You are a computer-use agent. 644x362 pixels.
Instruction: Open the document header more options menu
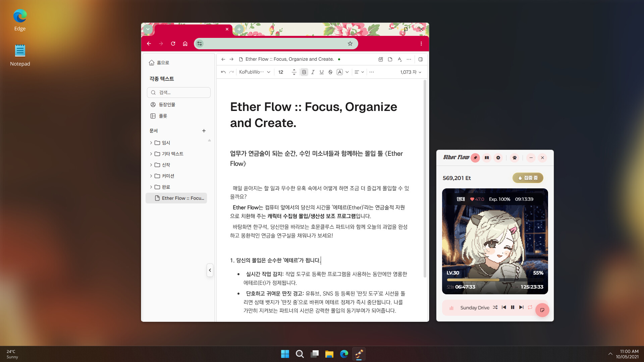click(409, 59)
